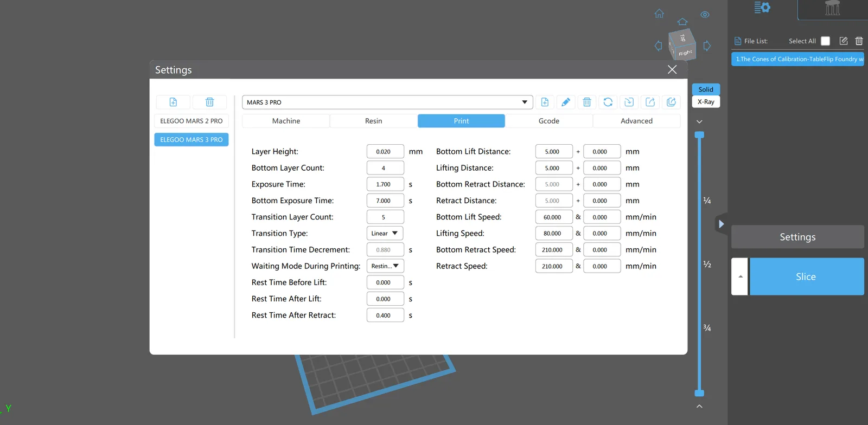Viewport: 868px width, 425px height.
Task: Click the import profile icon
Action: tap(629, 102)
